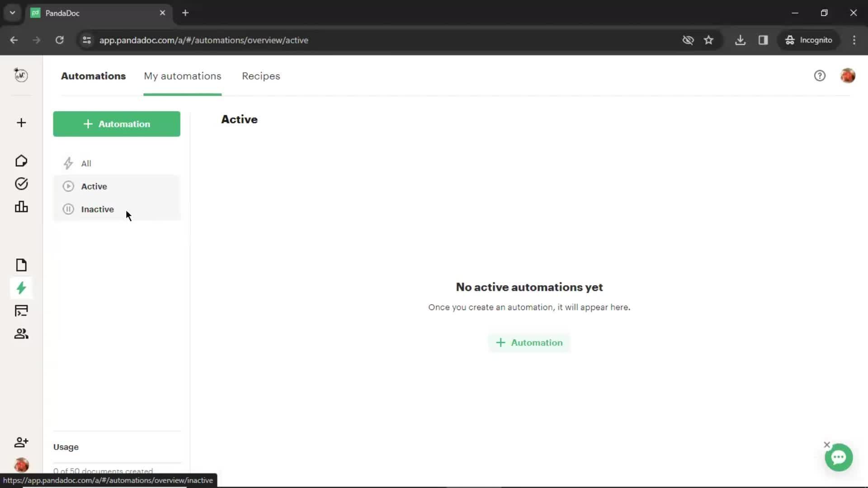Navigate to Templates list icon

click(x=21, y=310)
